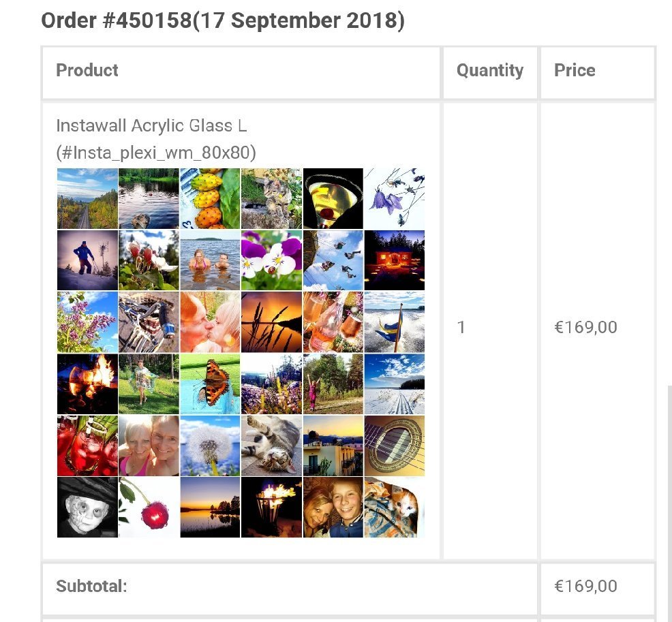Open the purple and white pansies thumbnail
Image resolution: width=672 pixels, height=622 pixels.
(272, 260)
